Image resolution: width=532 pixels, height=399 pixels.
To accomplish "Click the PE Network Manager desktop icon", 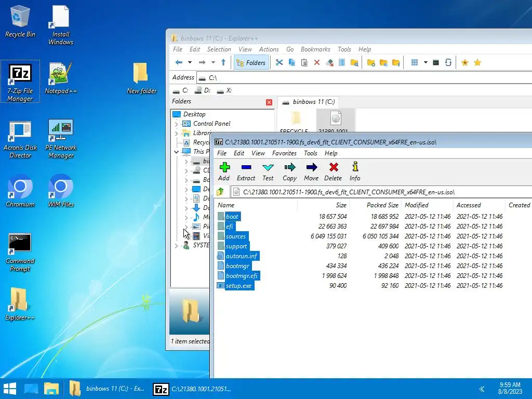I will (x=61, y=139).
